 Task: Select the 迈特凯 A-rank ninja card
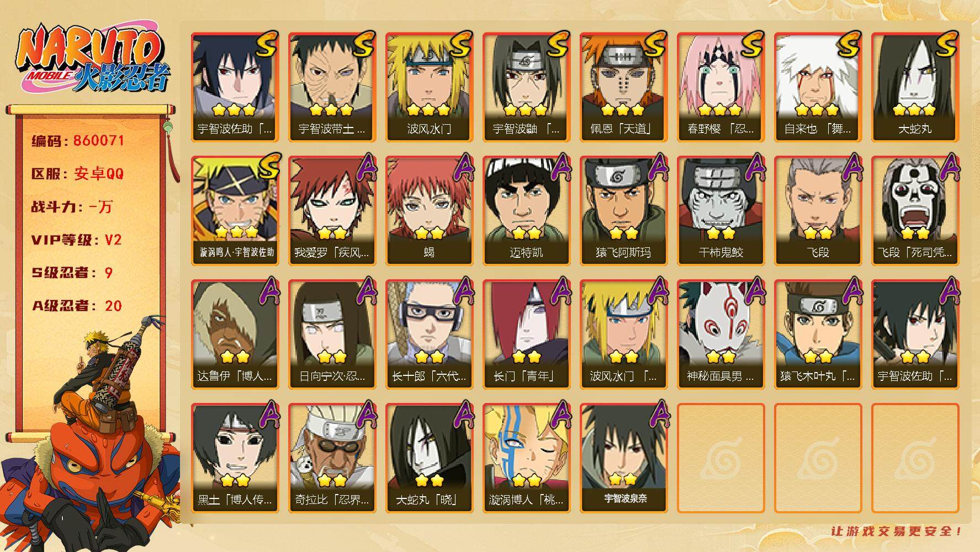pyautogui.click(x=526, y=211)
